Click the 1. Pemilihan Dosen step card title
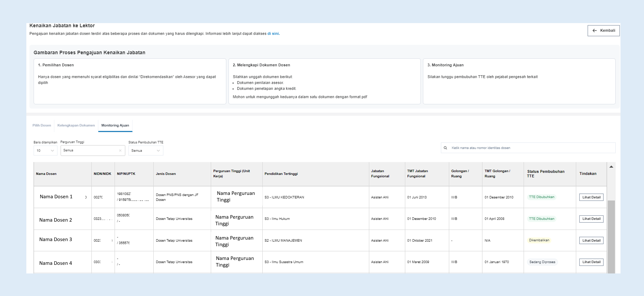The height and width of the screenshot is (296, 644). click(x=56, y=65)
